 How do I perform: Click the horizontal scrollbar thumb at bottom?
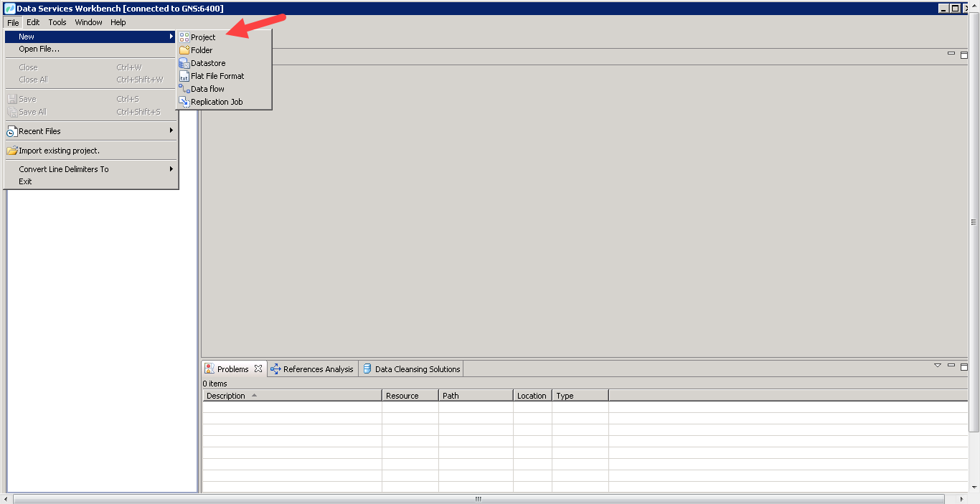click(479, 499)
